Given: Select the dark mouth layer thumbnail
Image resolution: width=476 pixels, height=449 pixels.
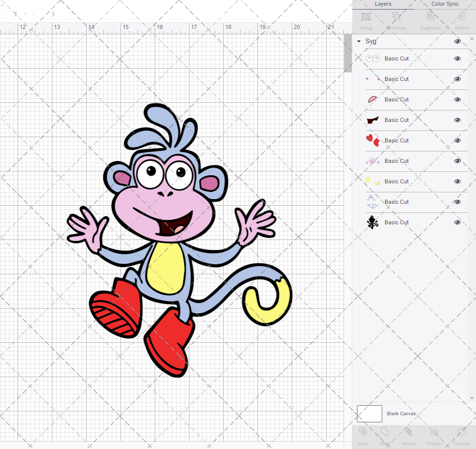Looking at the screenshot, I should [x=373, y=120].
